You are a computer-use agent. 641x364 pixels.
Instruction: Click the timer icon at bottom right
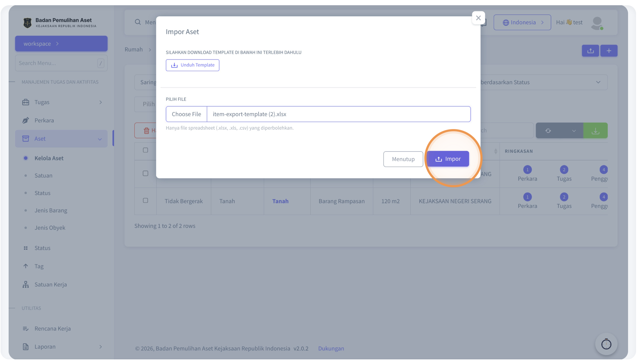(x=606, y=344)
